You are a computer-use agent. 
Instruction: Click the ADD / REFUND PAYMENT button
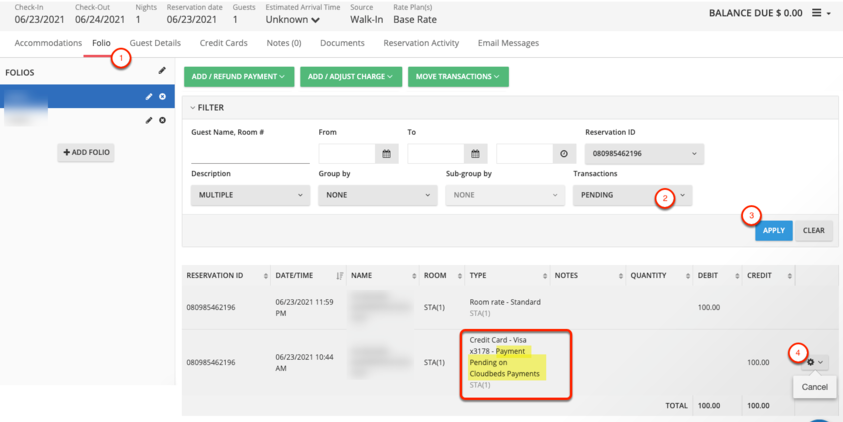[x=238, y=76]
